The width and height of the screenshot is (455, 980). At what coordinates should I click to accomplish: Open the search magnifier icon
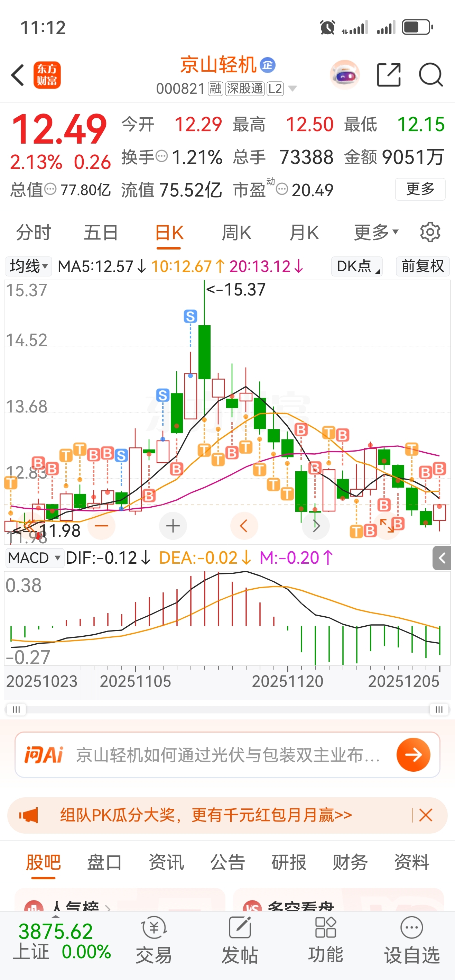(x=431, y=75)
